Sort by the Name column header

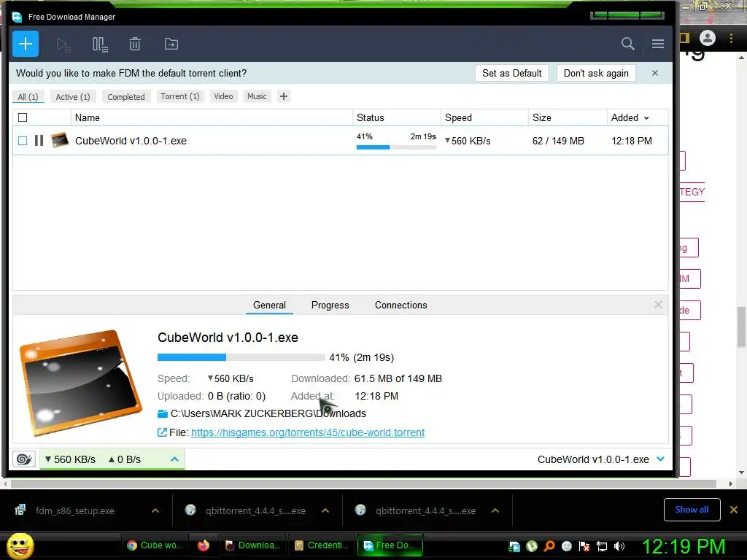[212, 117]
